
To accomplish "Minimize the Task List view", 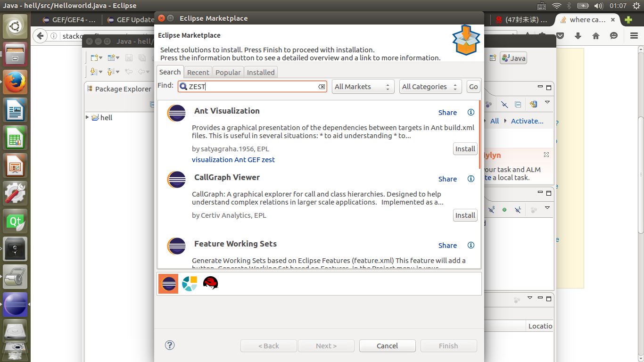I will (540, 87).
